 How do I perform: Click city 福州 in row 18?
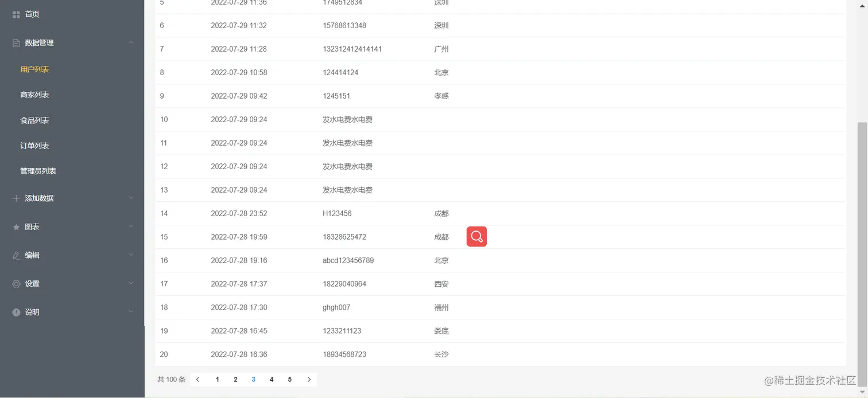click(x=441, y=308)
